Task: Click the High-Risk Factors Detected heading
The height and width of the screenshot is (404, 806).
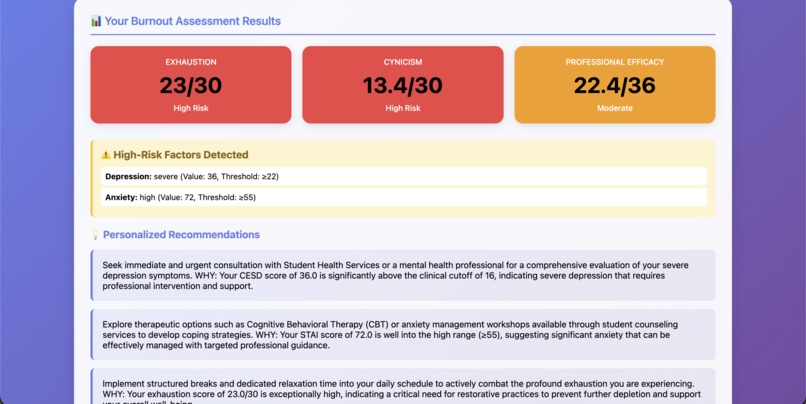Action: (181, 155)
